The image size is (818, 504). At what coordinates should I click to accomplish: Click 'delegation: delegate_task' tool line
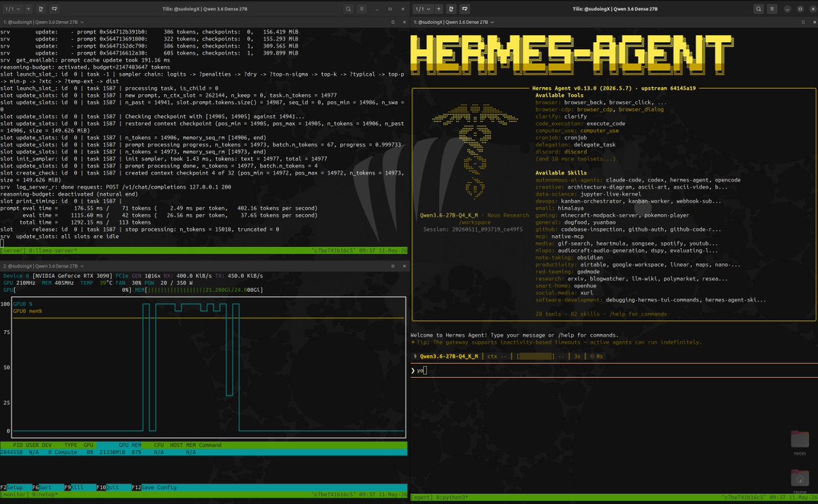(575, 145)
